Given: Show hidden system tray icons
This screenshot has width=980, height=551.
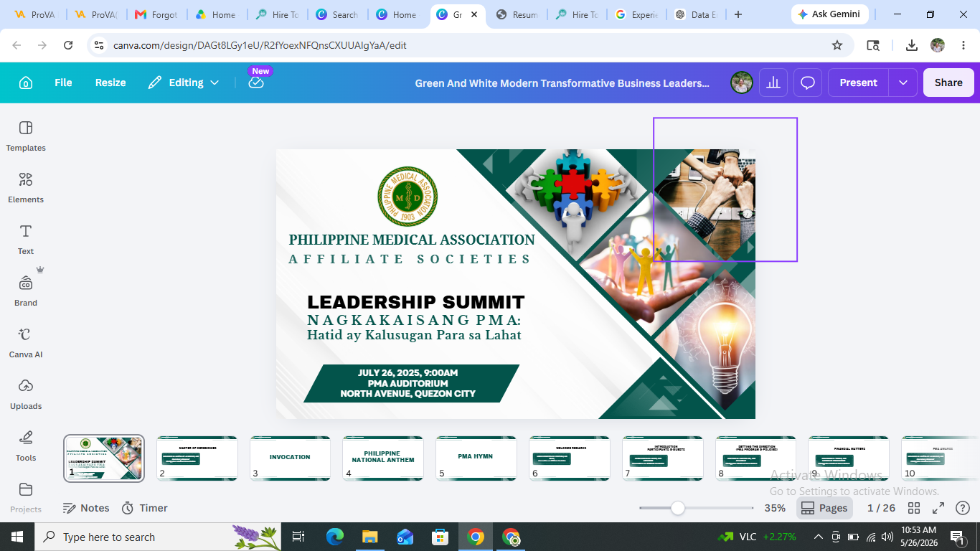Looking at the screenshot, I should 818,537.
